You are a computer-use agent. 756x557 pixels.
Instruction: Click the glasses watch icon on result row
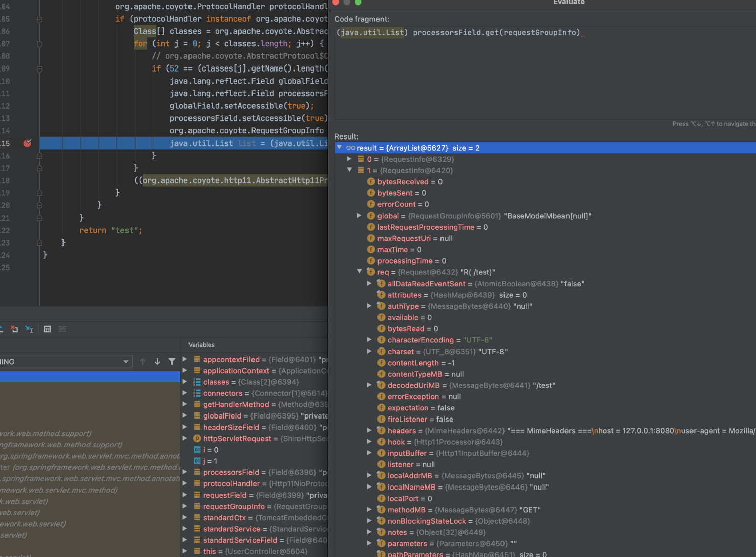click(351, 148)
